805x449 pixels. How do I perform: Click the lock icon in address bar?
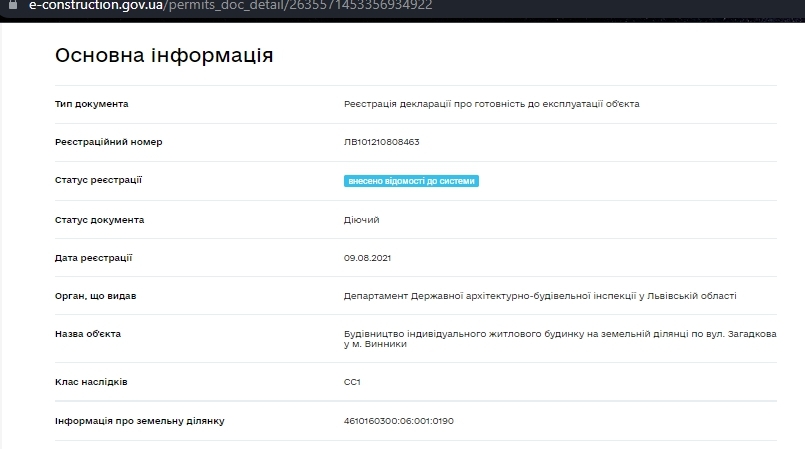(13, 5)
